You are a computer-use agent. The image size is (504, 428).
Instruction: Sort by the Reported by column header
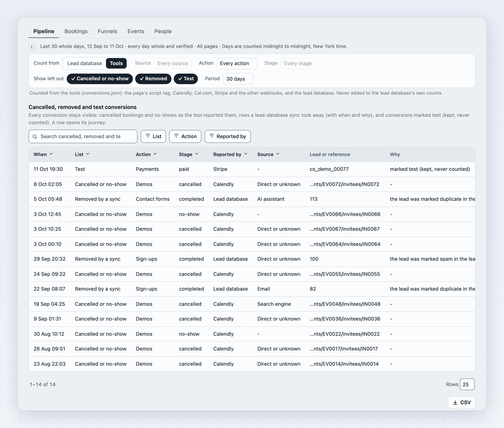[230, 155]
